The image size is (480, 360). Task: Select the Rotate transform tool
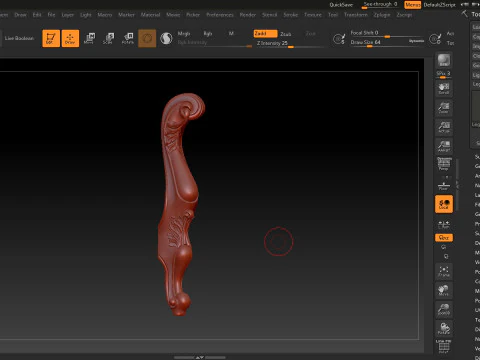pos(128,38)
